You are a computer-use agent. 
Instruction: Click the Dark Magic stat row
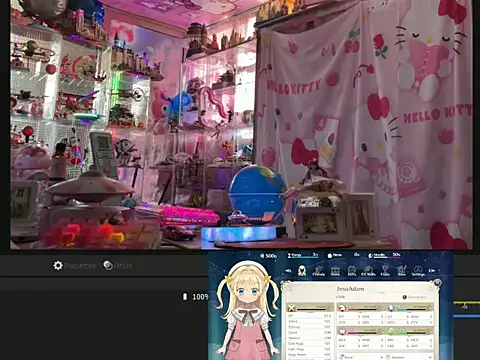tap(310, 343)
